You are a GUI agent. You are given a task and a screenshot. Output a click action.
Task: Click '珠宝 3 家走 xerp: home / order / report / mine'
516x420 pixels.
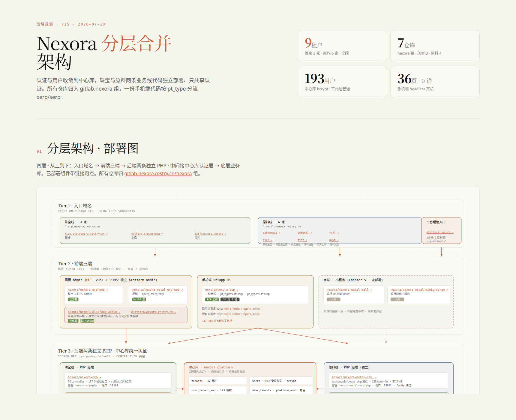tap(231, 309)
